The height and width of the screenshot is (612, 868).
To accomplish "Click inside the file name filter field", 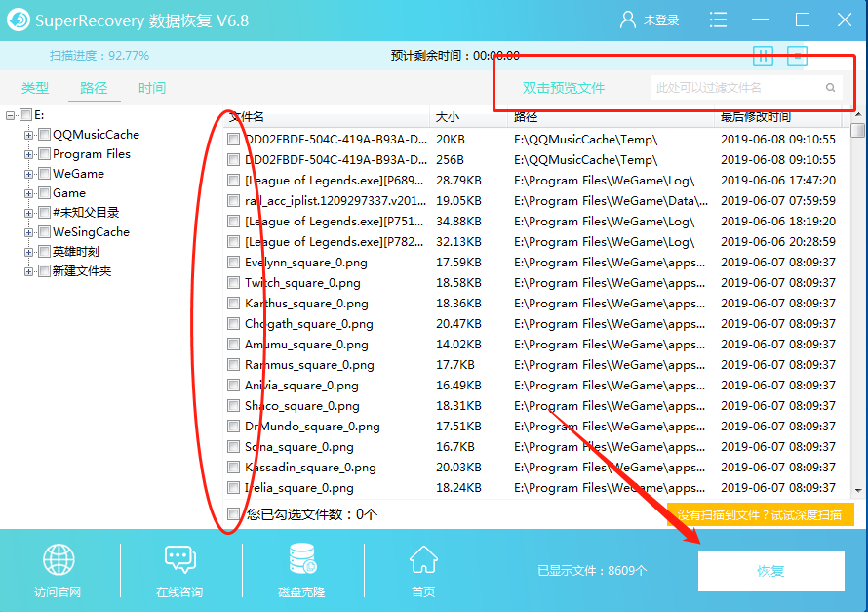I will pos(739,87).
